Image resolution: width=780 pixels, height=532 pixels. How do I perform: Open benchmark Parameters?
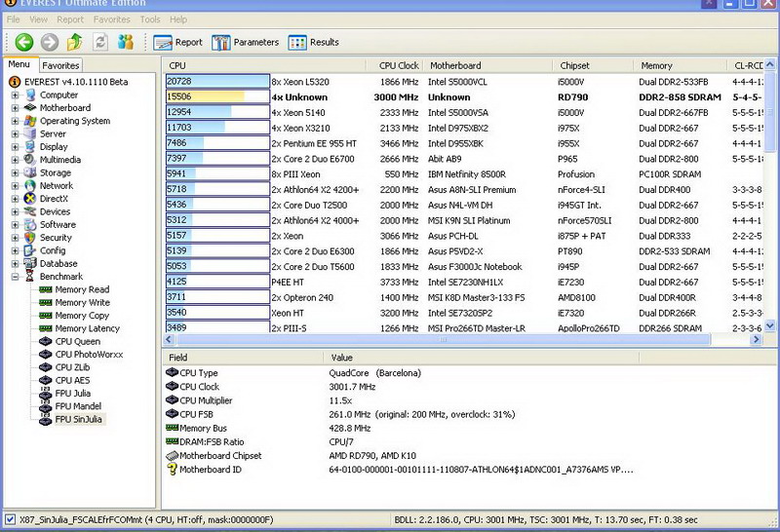[245, 42]
